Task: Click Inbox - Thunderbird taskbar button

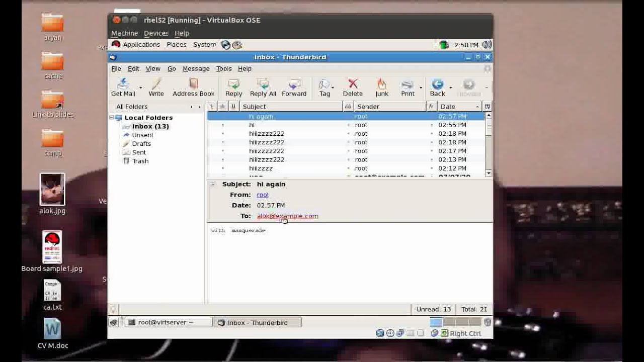Action: (258, 322)
